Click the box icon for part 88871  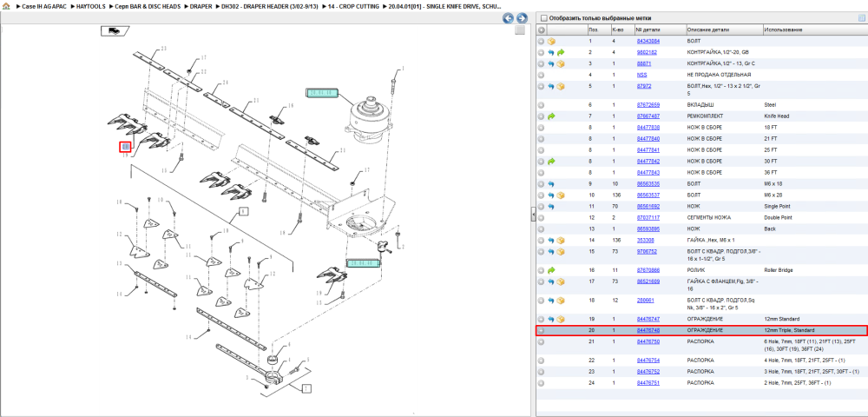(x=561, y=63)
